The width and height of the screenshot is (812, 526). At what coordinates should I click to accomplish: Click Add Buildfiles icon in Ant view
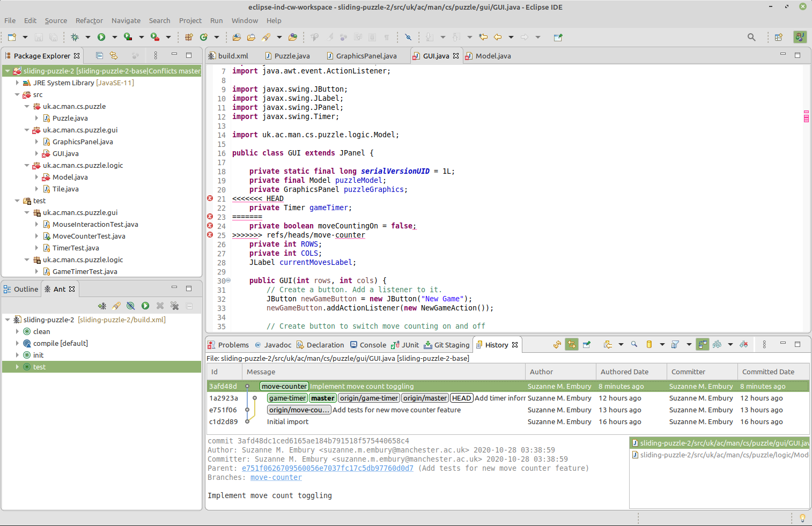pyautogui.click(x=102, y=306)
